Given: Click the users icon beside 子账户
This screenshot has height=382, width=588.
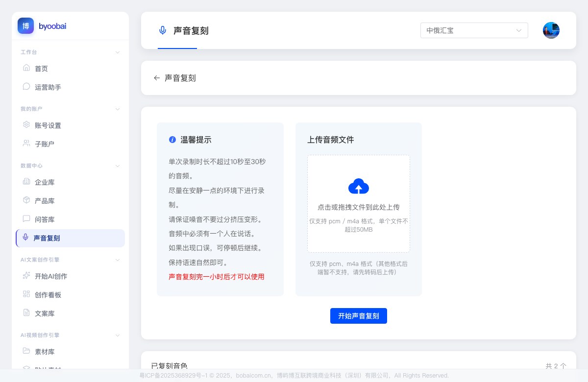Looking at the screenshot, I should point(26,143).
